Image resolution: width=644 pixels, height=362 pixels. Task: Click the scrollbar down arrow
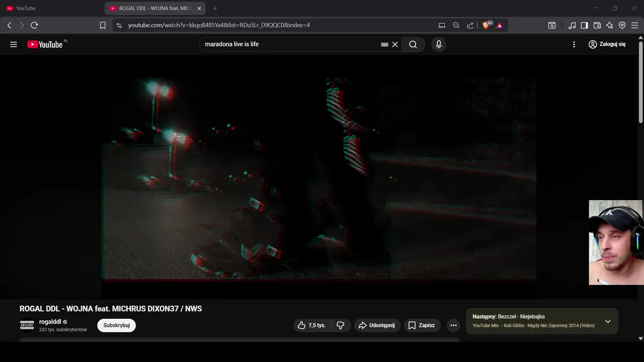pos(640,339)
